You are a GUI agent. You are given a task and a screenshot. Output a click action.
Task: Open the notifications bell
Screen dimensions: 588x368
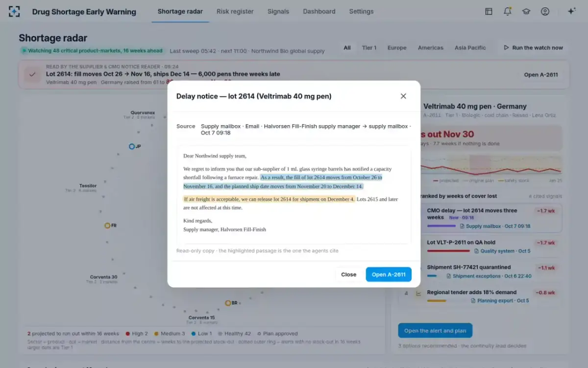[x=508, y=11]
